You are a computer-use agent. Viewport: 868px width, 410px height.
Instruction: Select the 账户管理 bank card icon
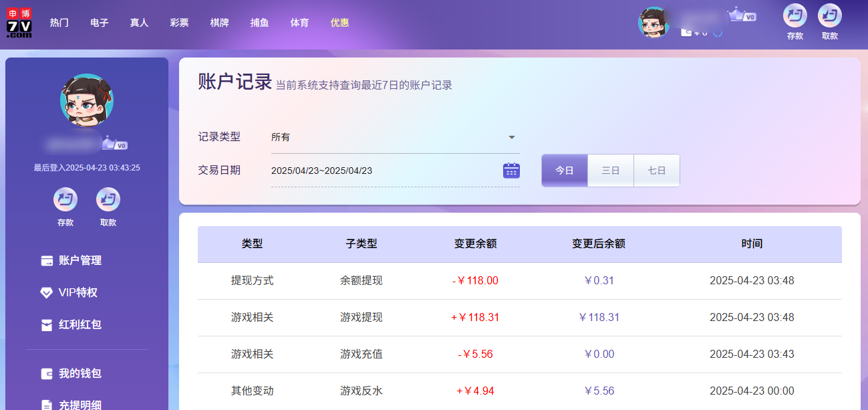click(x=45, y=260)
